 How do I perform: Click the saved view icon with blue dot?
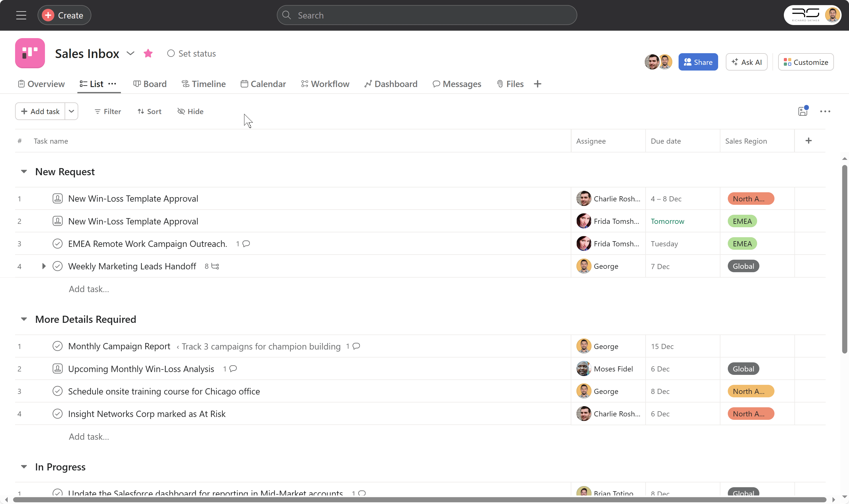coord(802,111)
